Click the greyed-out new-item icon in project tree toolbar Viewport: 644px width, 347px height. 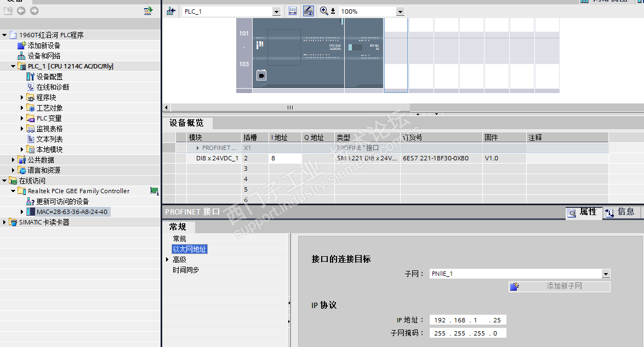click(8, 10)
